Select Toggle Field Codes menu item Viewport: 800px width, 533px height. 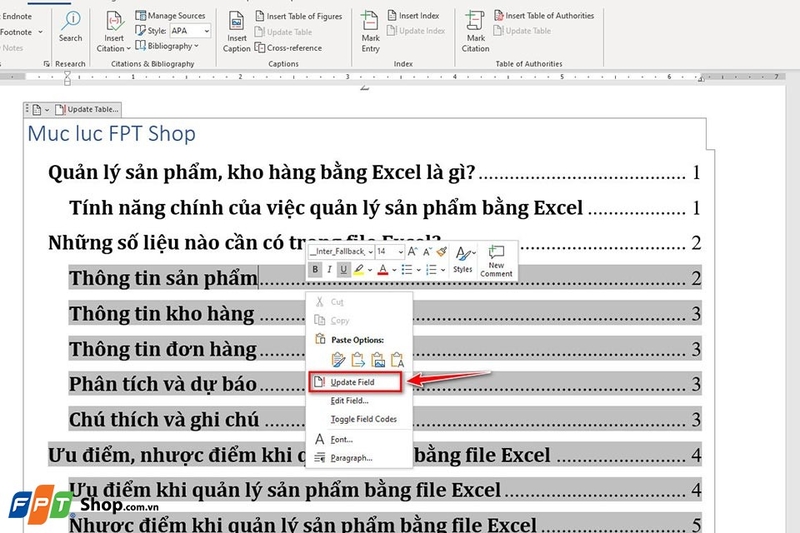363,419
